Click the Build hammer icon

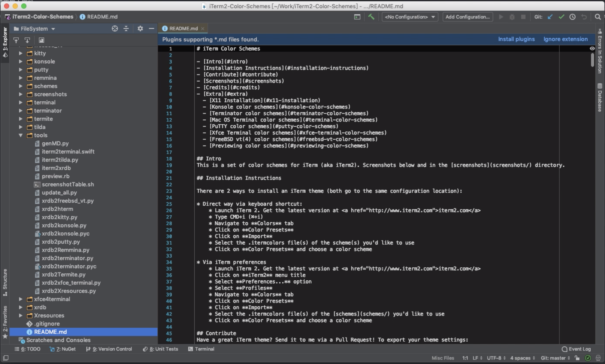pyautogui.click(x=371, y=17)
